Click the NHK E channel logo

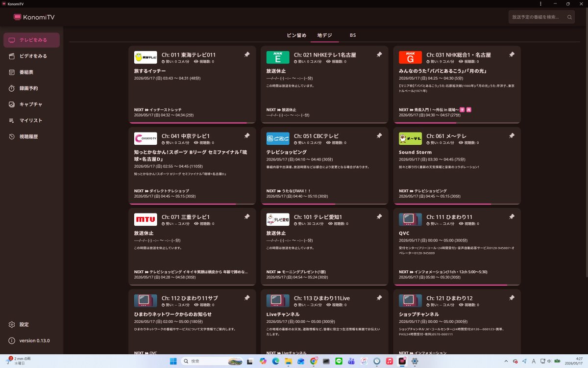pos(278,57)
